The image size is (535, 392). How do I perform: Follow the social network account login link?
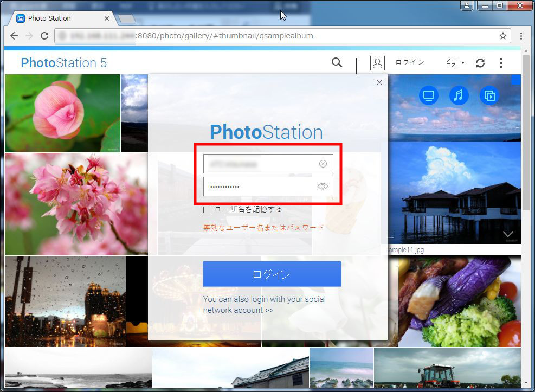point(264,305)
